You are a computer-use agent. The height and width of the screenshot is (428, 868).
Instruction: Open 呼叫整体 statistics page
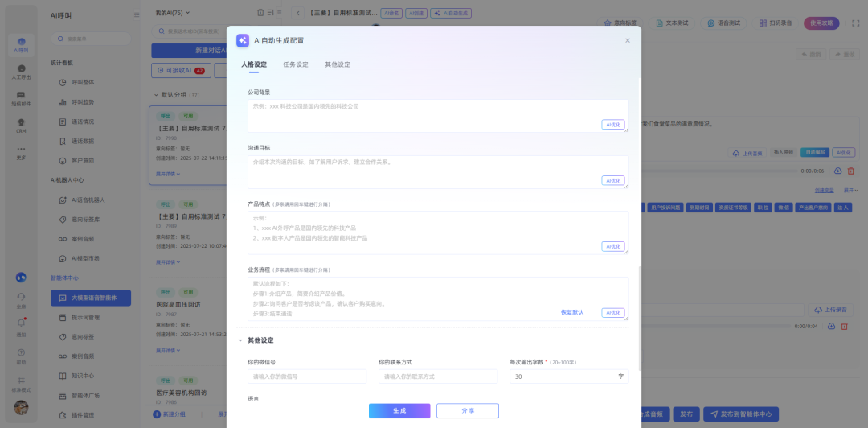[x=83, y=82]
